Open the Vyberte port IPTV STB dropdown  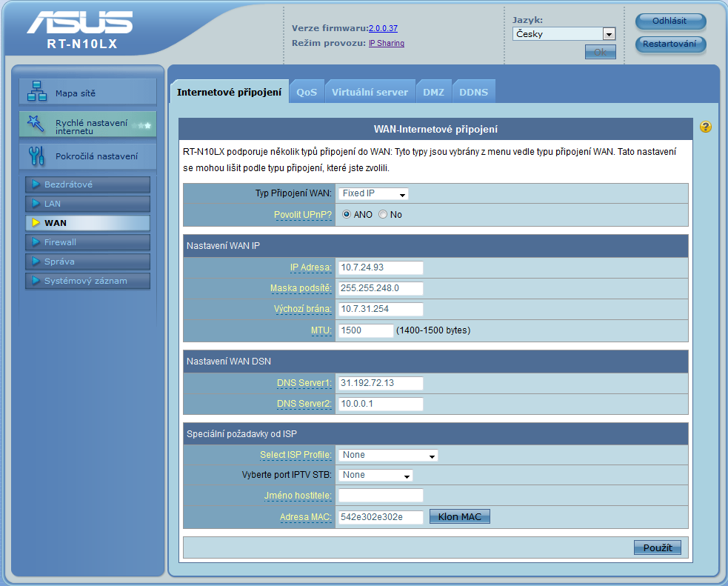(375, 475)
